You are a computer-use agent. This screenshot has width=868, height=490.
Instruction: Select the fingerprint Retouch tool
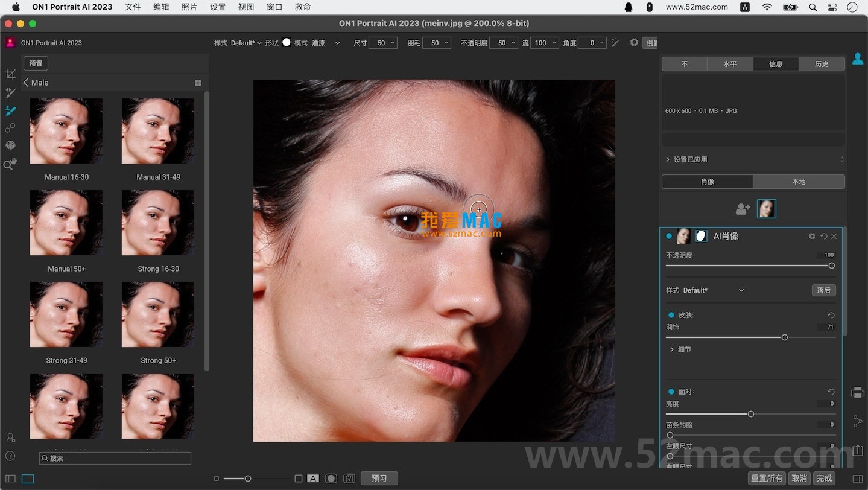coord(10,145)
